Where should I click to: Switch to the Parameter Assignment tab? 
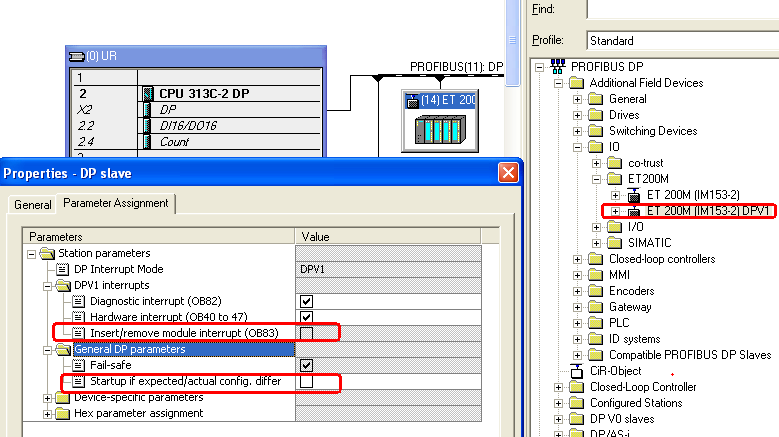point(116,203)
